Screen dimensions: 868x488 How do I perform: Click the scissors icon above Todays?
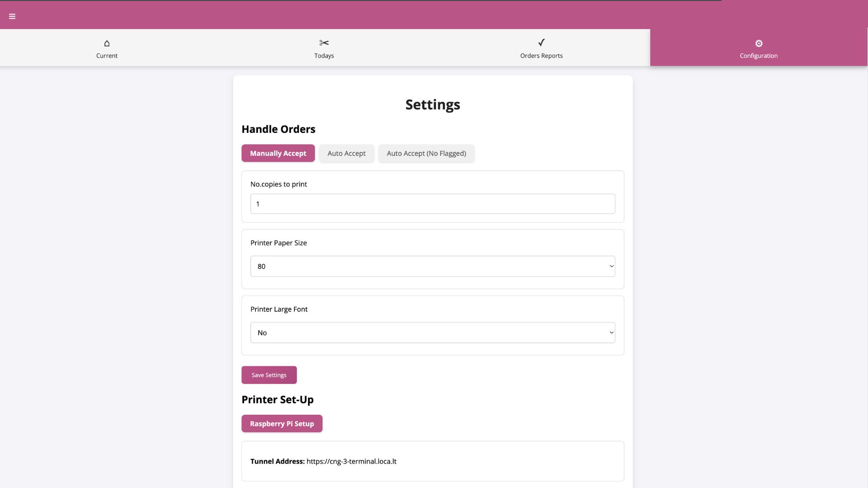pos(324,43)
